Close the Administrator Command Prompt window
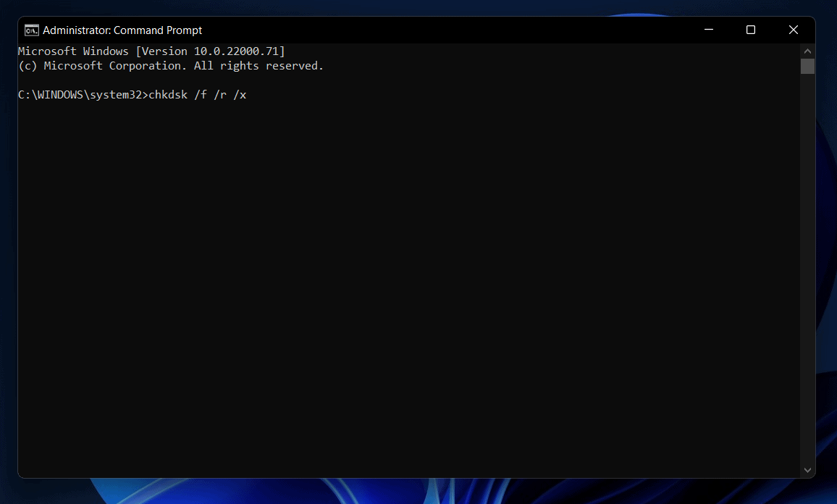Viewport: 837px width, 504px height. click(x=794, y=30)
